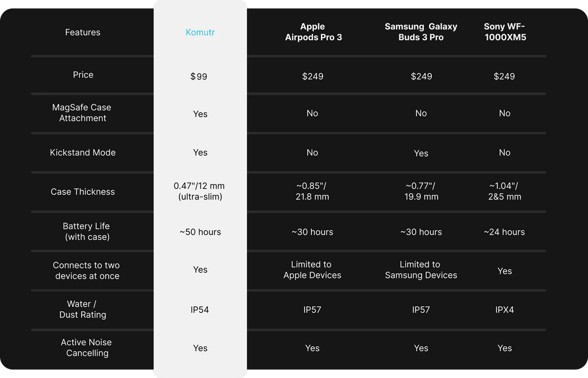Click the Features header label
The height and width of the screenshot is (378, 588).
(82, 32)
